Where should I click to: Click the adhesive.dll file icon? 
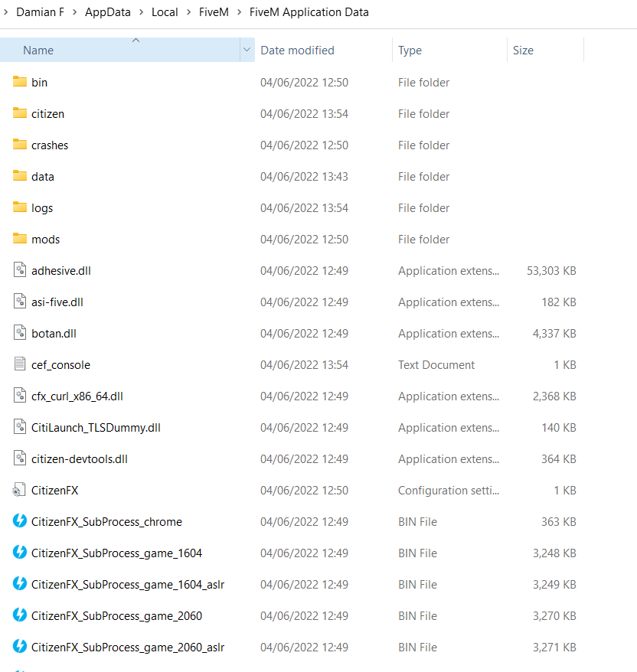pos(20,270)
